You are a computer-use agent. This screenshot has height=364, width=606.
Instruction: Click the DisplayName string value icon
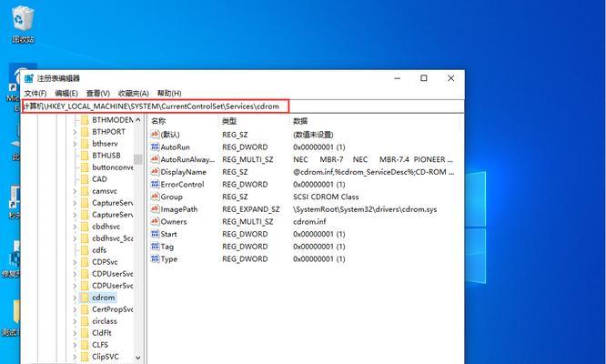tap(155, 172)
